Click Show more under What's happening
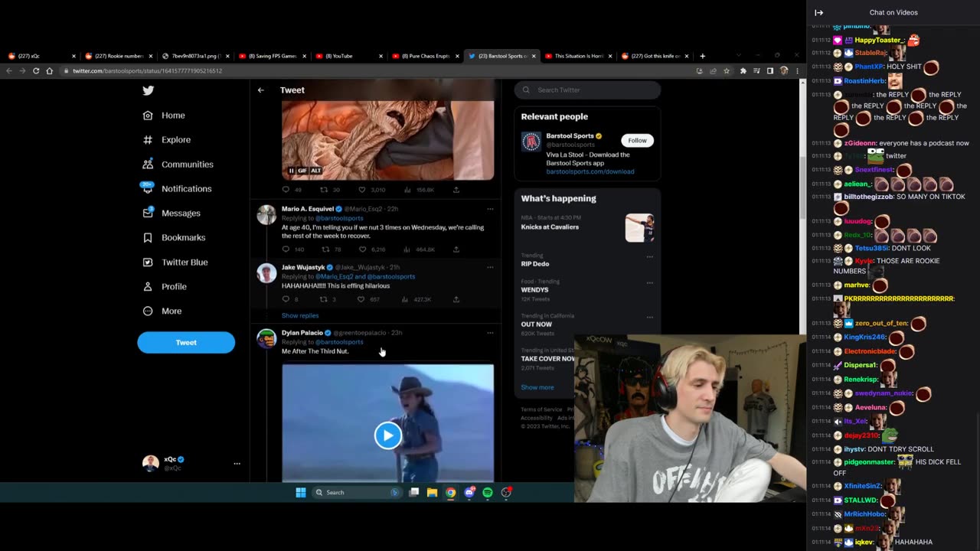This screenshot has width=980, height=551. pos(537,387)
